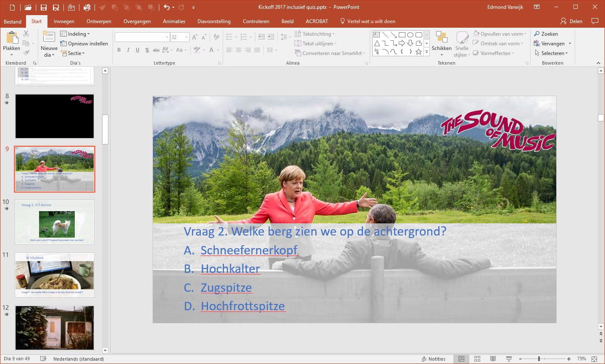Click the Delen share button
The width and height of the screenshot is (605, 364).
(x=571, y=21)
